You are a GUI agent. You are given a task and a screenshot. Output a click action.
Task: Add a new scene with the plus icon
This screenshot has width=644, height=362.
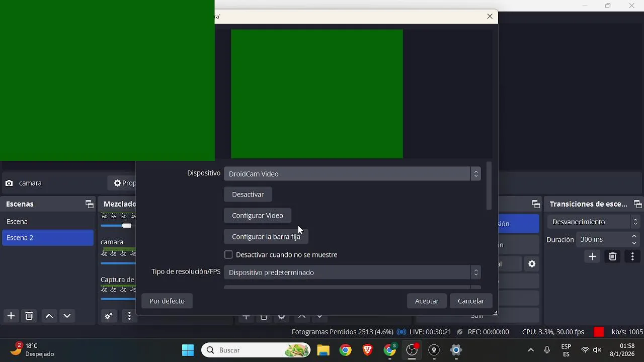coord(11,316)
